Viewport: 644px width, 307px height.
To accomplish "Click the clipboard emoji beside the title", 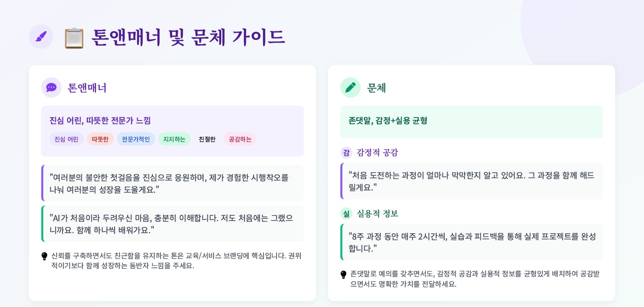I will [x=74, y=38].
